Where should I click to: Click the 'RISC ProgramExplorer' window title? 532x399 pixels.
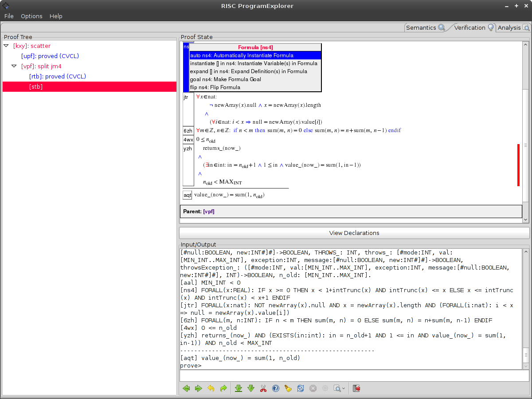click(x=257, y=6)
